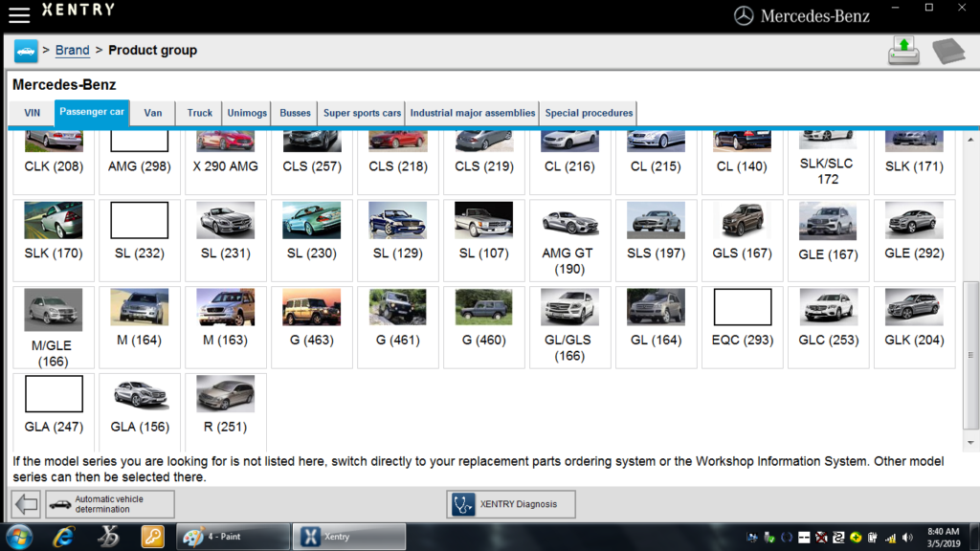Switch to the Paint taskbar window
This screenshot has width=980, height=551.
point(234,537)
